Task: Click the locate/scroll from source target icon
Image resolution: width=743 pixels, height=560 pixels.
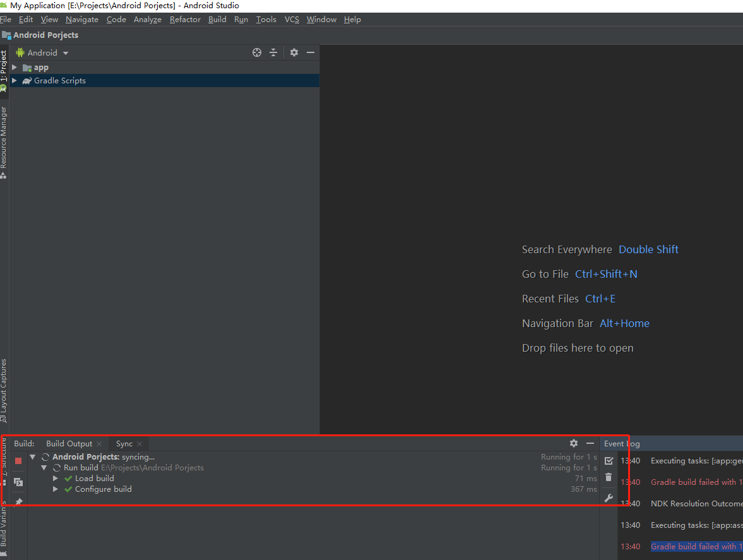Action: (x=257, y=52)
